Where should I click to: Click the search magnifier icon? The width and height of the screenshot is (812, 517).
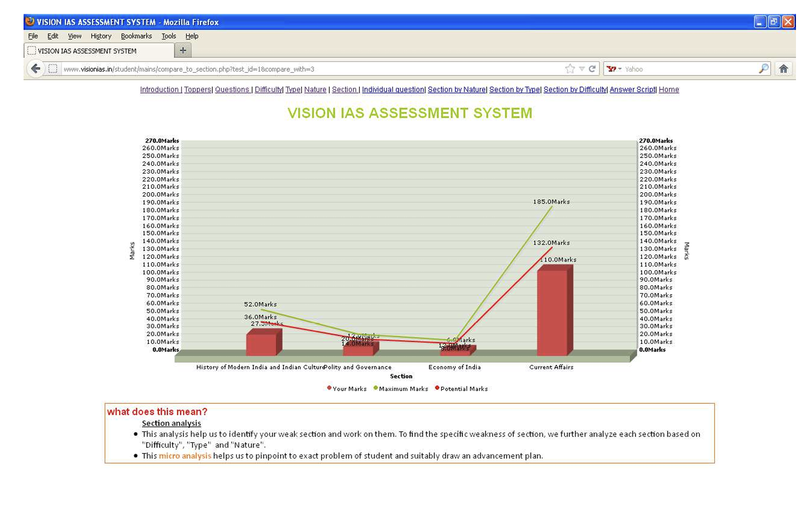click(x=764, y=69)
